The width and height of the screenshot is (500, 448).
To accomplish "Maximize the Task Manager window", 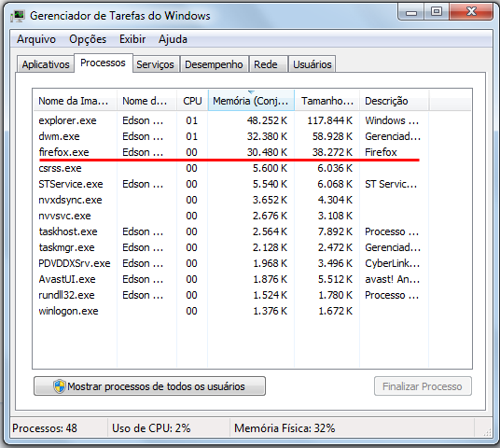I will pyautogui.click(x=437, y=12).
